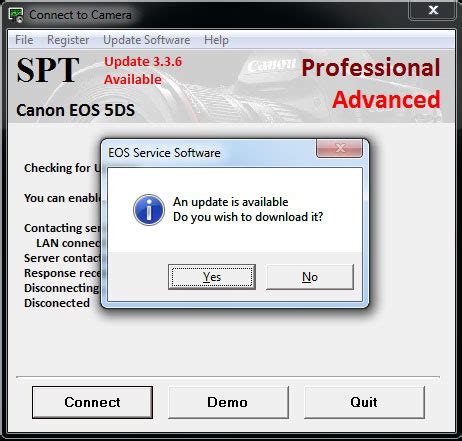Click the 'EOS Service Software' dialog title
The height and width of the screenshot is (441, 462).
164,153
